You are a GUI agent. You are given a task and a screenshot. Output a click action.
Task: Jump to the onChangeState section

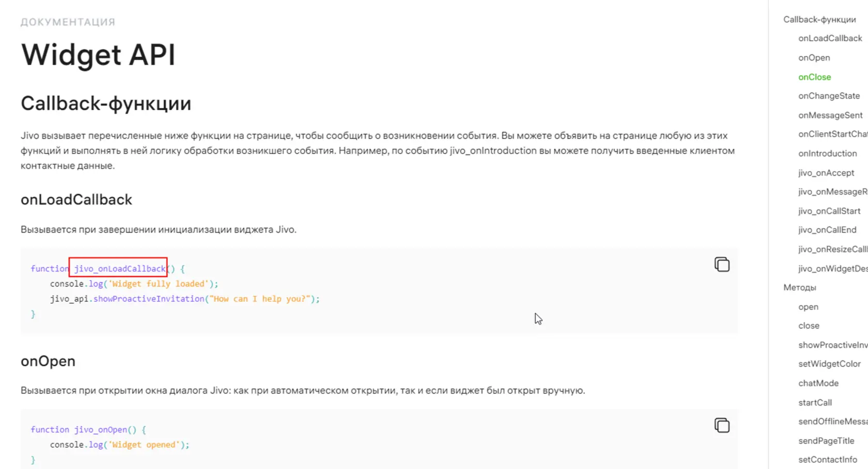pos(829,96)
